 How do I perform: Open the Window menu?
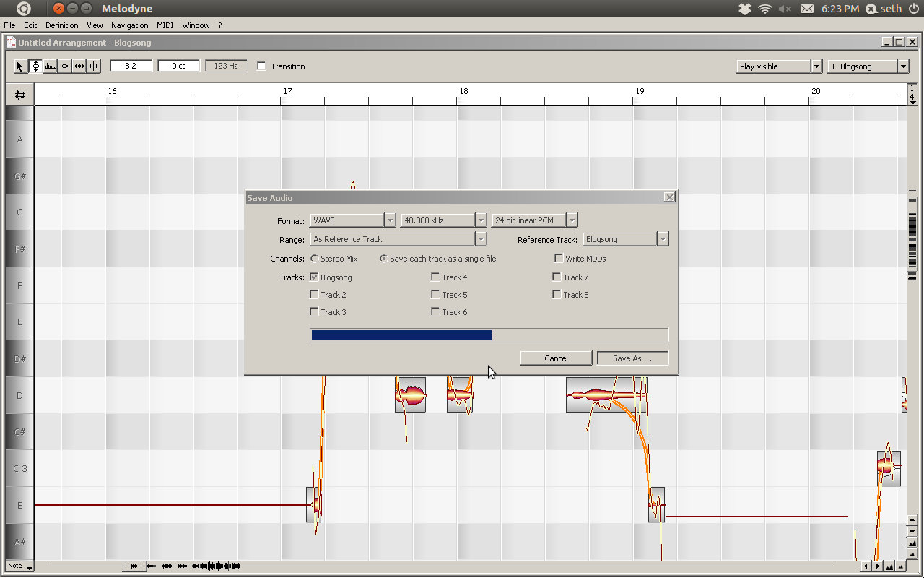pyautogui.click(x=196, y=25)
